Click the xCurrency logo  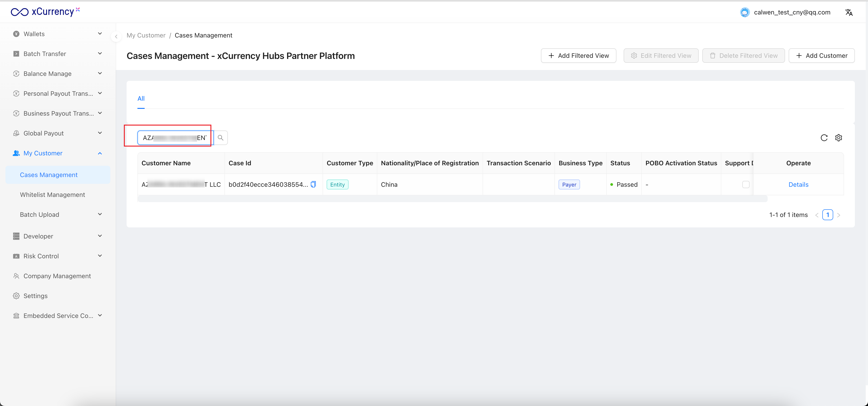45,12
